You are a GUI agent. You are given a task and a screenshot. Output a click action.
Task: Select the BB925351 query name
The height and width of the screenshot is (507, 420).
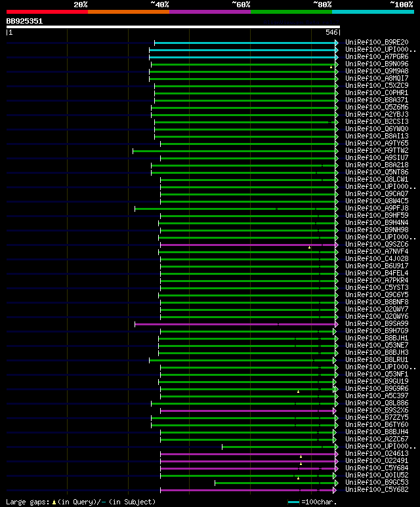pyautogui.click(x=24, y=22)
